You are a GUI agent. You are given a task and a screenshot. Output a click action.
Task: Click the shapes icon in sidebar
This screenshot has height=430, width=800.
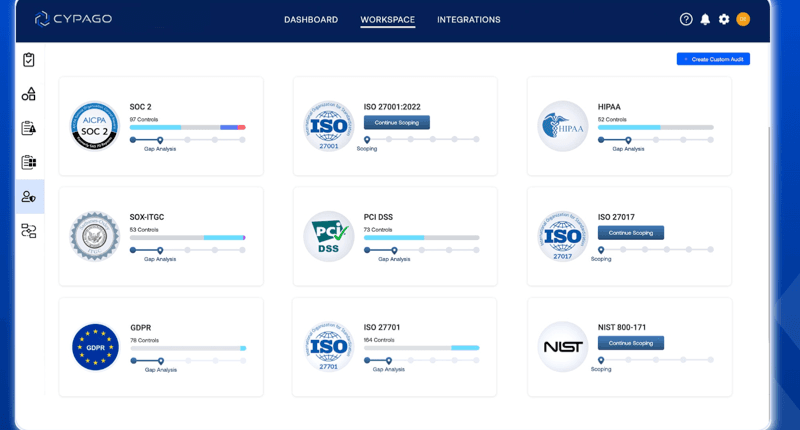coord(29,94)
